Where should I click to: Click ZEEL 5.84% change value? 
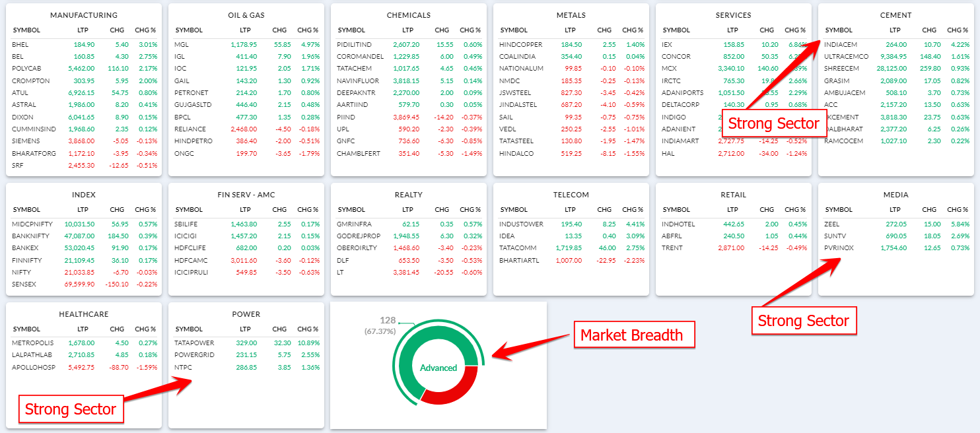[960, 224]
